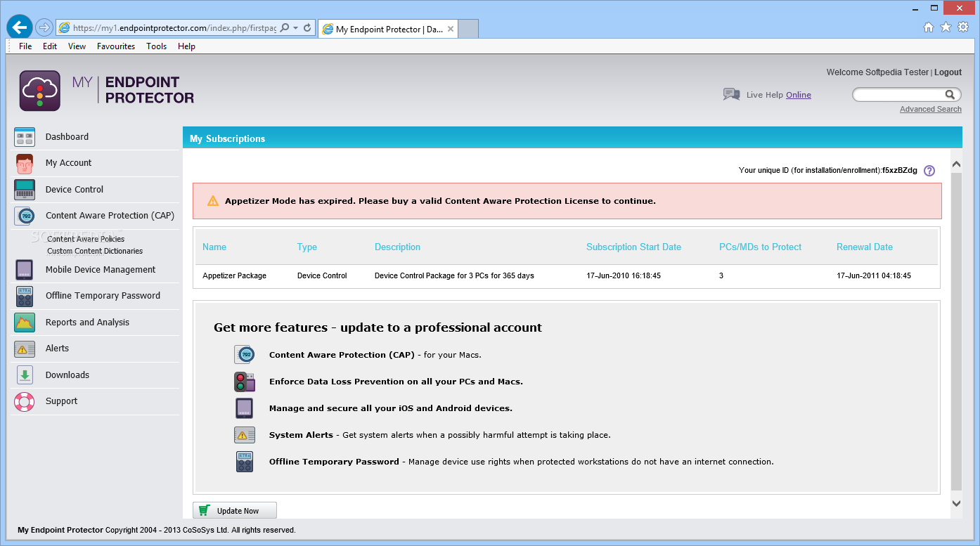Sort by the Renewal Date column header

865,247
